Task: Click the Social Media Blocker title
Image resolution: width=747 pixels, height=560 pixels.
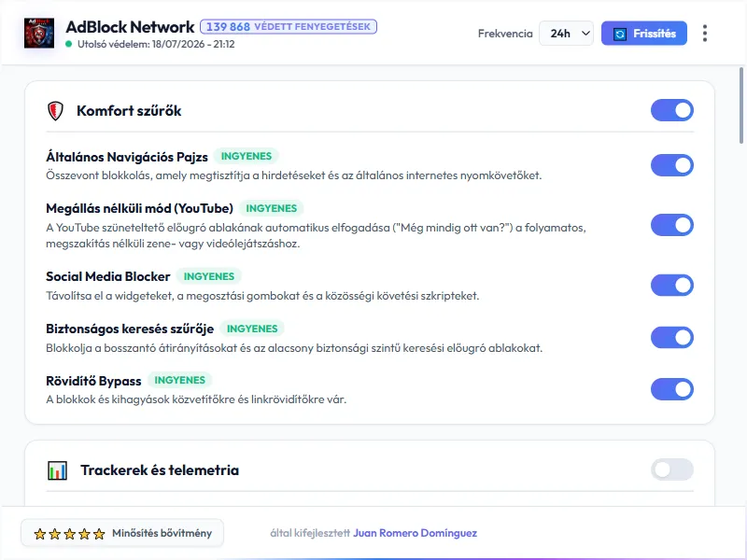Action: coord(108,276)
